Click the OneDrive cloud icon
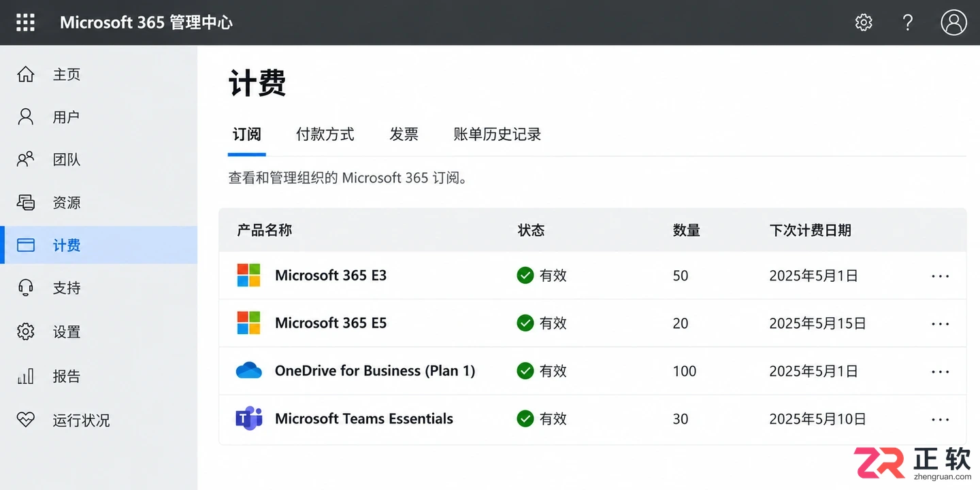 (x=249, y=370)
